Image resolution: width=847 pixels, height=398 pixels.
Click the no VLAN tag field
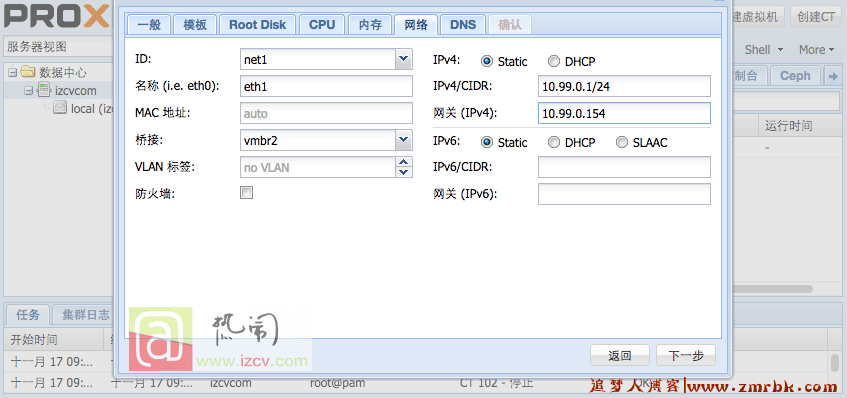(x=318, y=167)
